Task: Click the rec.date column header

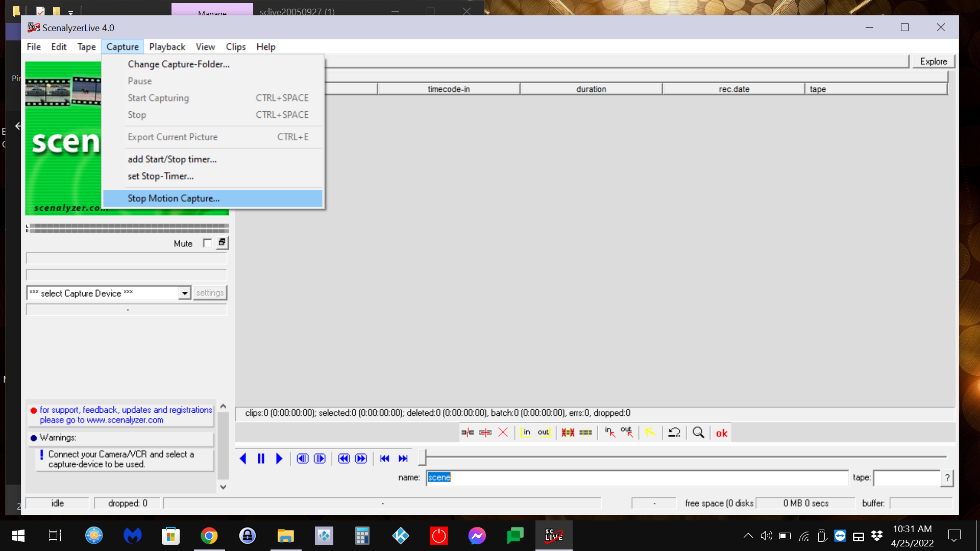Action: click(734, 89)
